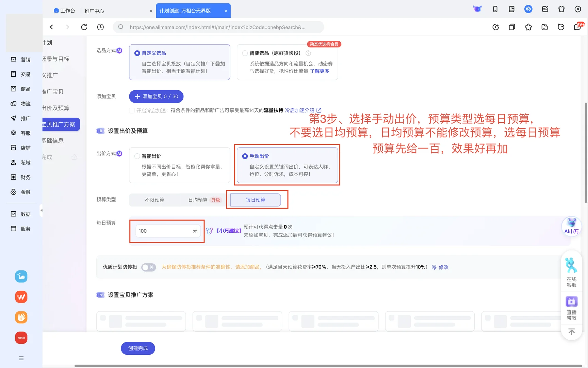Open the 财务 sidebar section
Image resolution: width=588 pixels, height=368 pixels.
21,177
